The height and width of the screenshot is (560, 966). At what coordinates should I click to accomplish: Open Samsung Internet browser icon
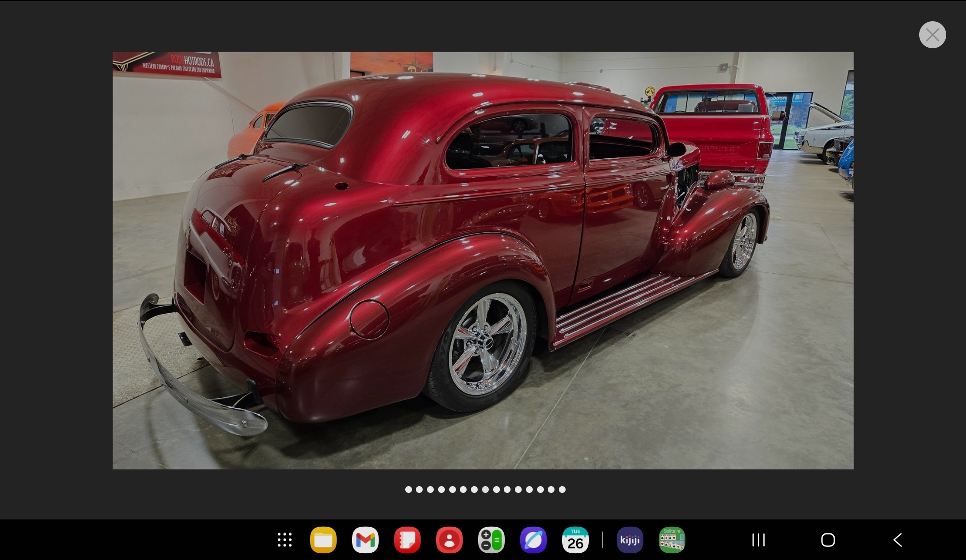coord(533,540)
